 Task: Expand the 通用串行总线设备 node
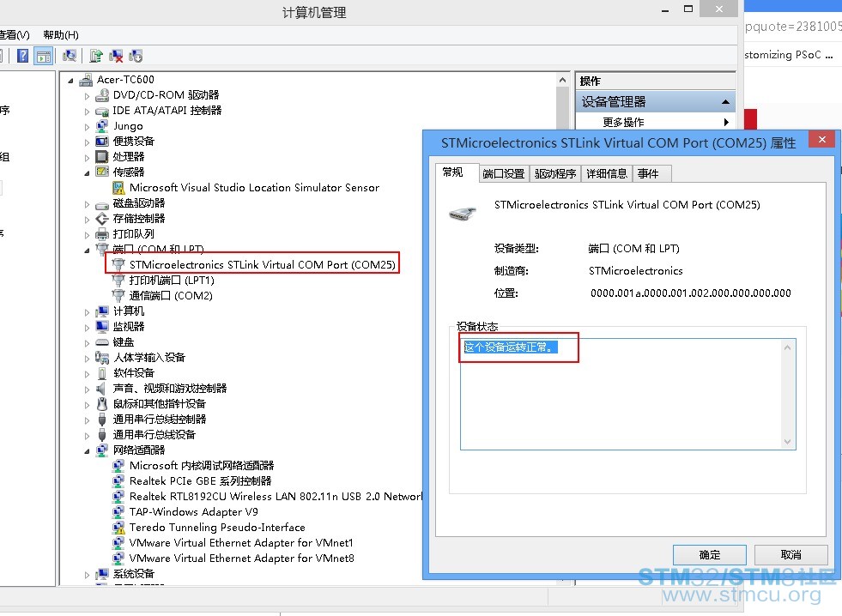87,436
